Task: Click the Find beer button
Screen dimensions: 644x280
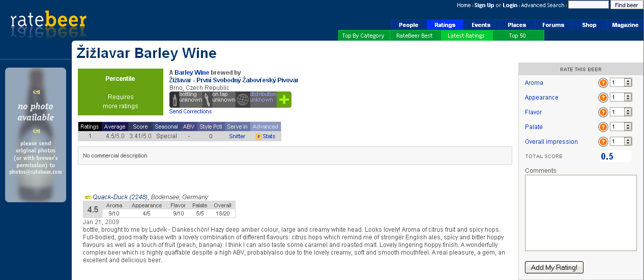Action: point(626,5)
